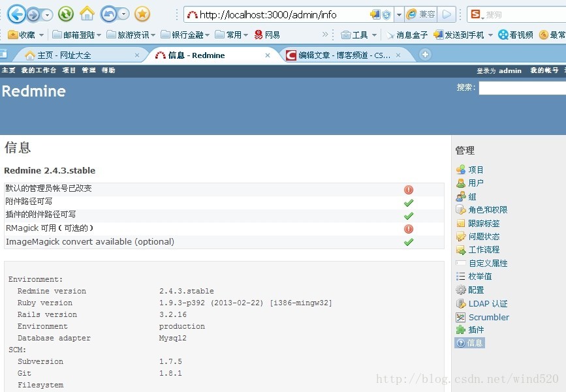Open 问题状态 in the admin sidebar

click(x=484, y=237)
